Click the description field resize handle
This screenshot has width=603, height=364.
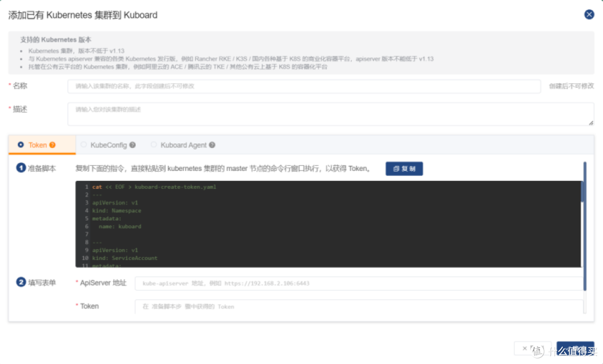(x=591, y=123)
